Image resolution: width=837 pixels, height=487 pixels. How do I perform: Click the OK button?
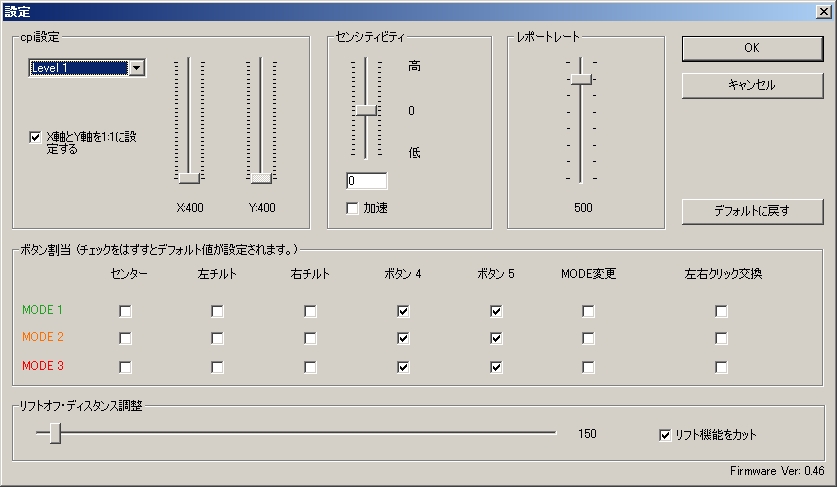[x=752, y=48]
